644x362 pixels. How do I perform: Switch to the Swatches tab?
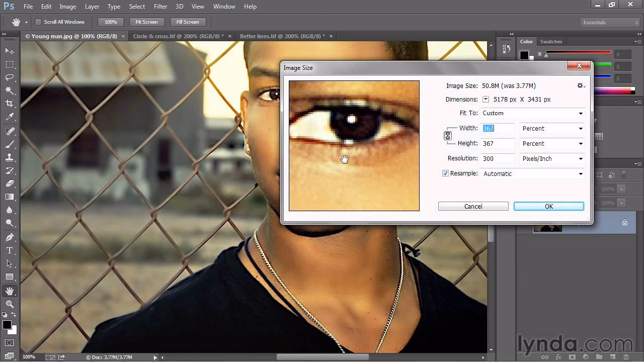click(x=551, y=41)
